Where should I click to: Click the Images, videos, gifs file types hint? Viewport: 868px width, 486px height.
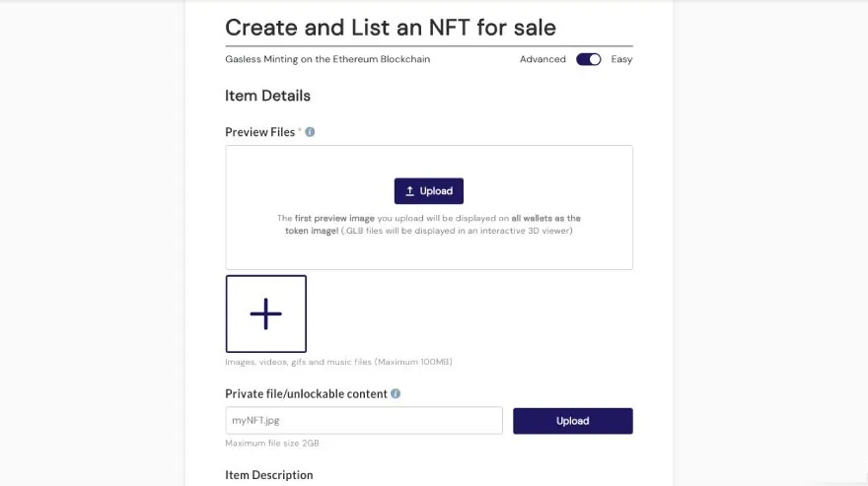(338, 362)
